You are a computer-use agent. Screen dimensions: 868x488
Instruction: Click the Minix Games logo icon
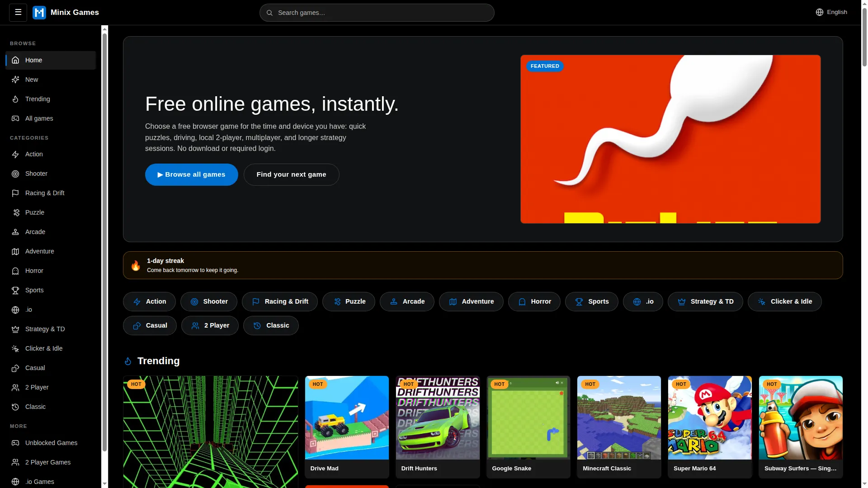[39, 13]
